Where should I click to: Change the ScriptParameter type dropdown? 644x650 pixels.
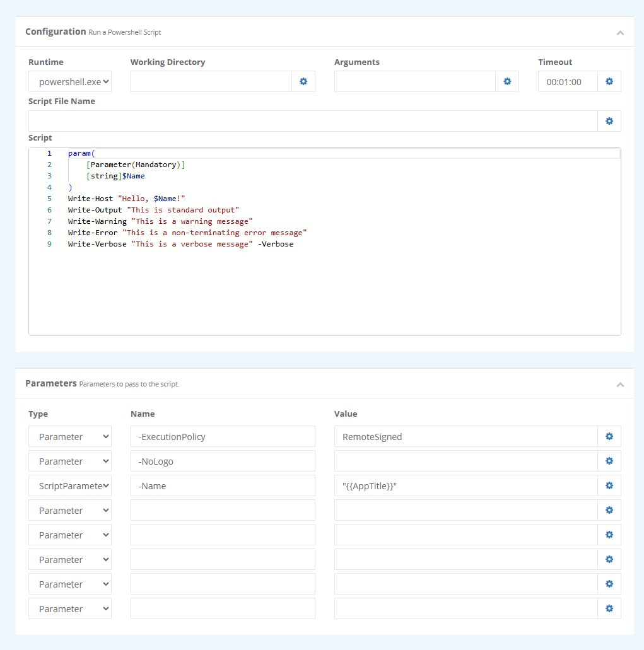click(x=69, y=485)
